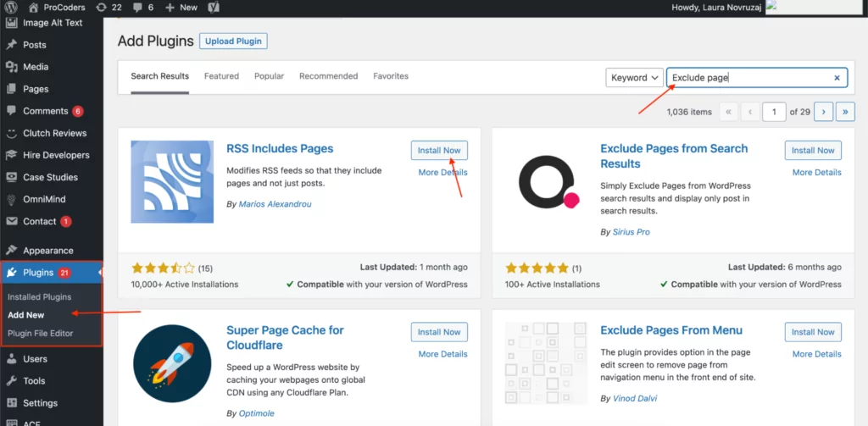Click the Plugins 21 update badge
The image size is (868, 426).
point(64,273)
